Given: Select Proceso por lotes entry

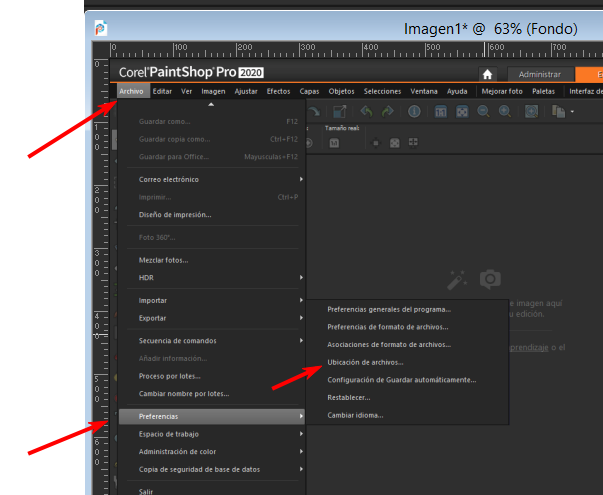Looking at the screenshot, I should (212, 376).
